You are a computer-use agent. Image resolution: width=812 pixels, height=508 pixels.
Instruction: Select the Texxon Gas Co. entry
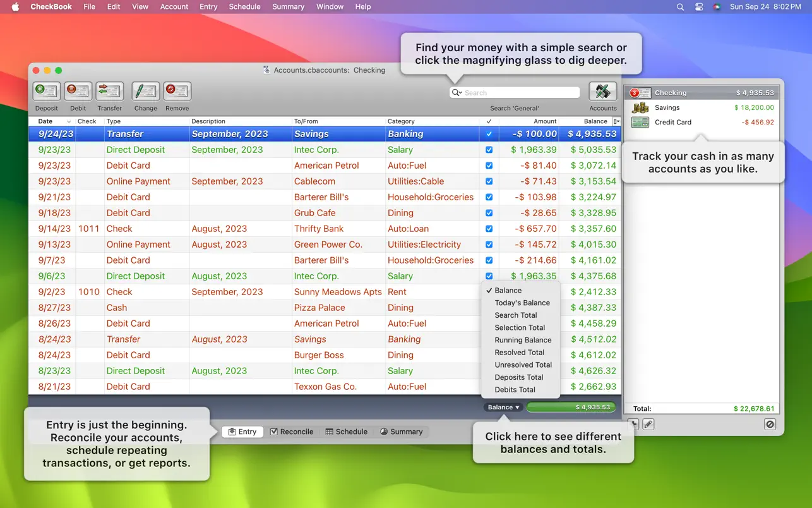coord(325,387)
